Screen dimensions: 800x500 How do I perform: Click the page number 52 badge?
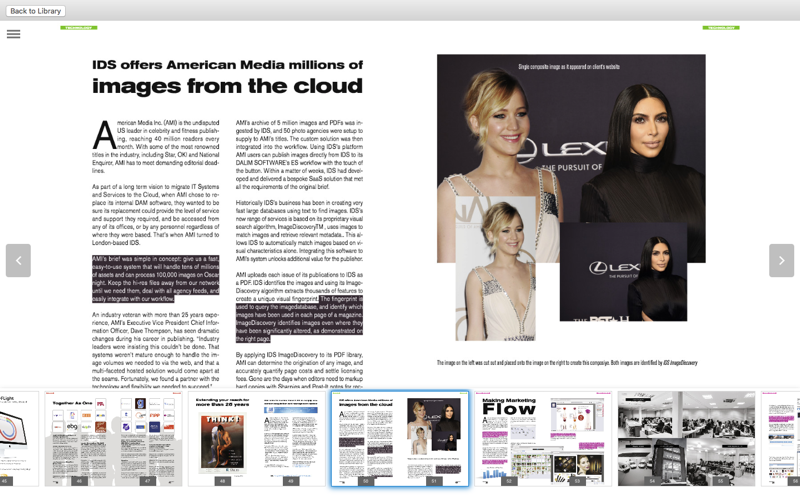pos(509,481)
